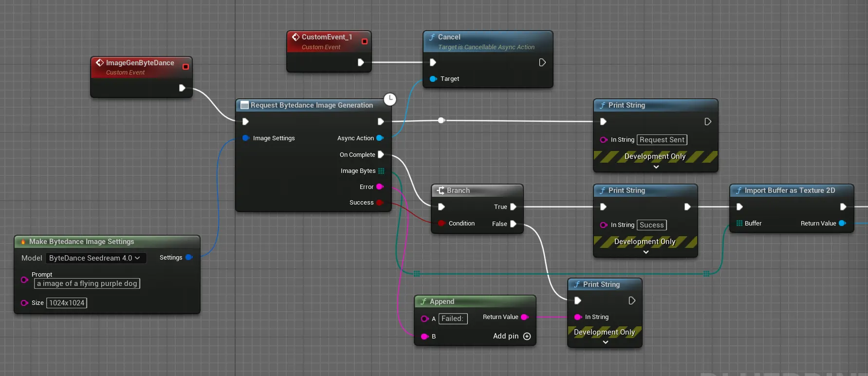The width and height of the screenshot is (868, 376).
Task: Click the Size pin on Make Settings node
Action: tap(24, 303)
